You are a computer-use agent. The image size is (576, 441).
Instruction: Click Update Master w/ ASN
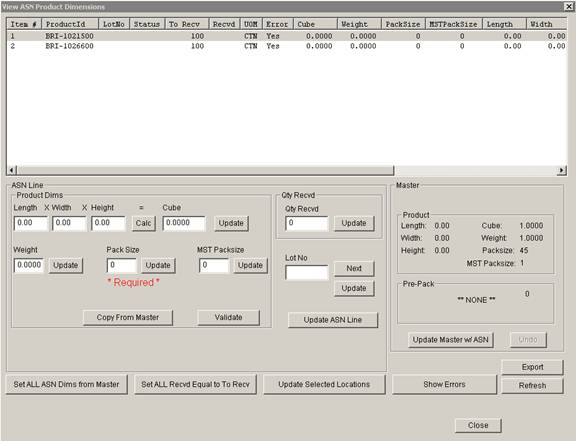(x=451, y=340)
